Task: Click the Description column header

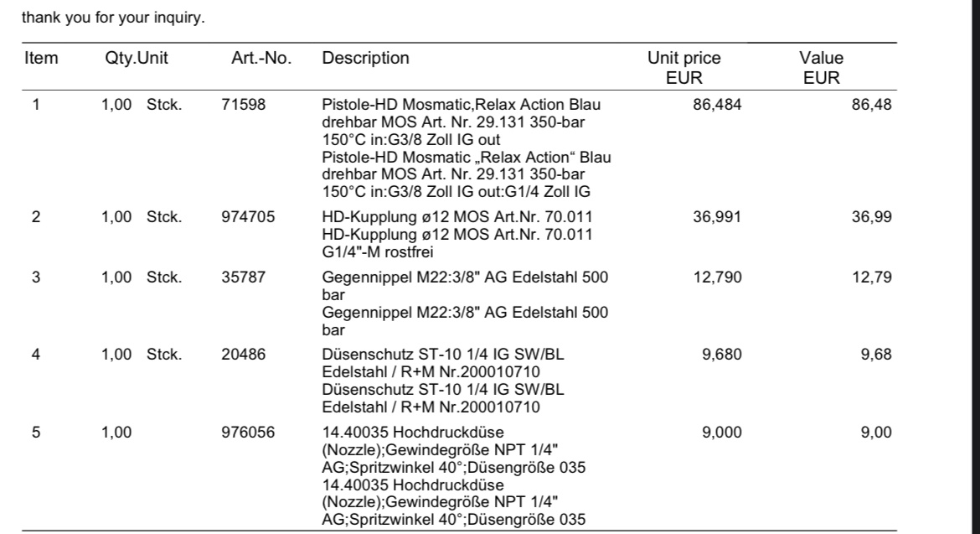Action: (366, 59)
